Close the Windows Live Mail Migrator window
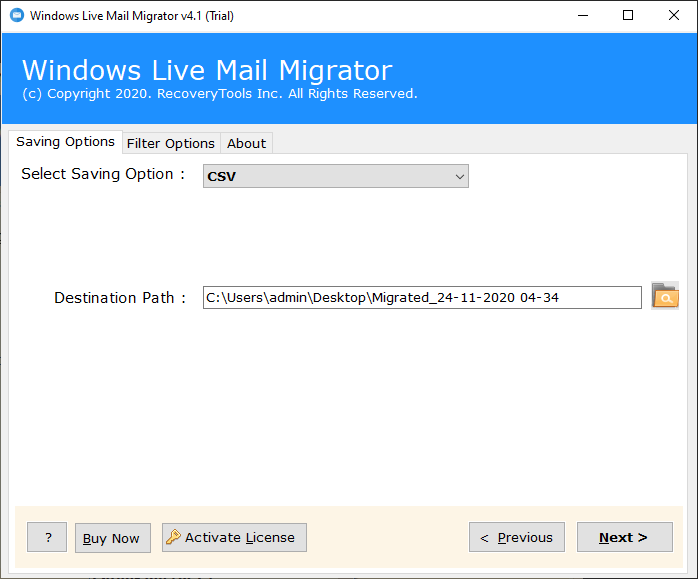Image resolution: width=698 pixels, height=579 pixels. (674, 16)
